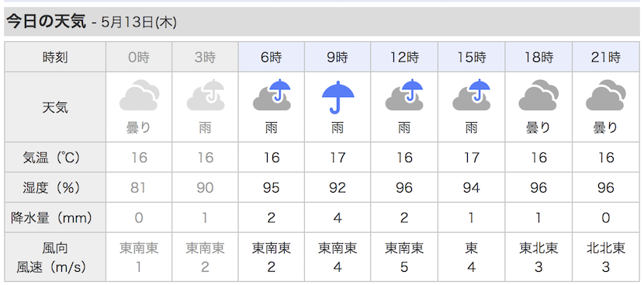Click the 9時 precipitation value 4
The width and height of the screenshot is (644, 285).
click(338, 217)
